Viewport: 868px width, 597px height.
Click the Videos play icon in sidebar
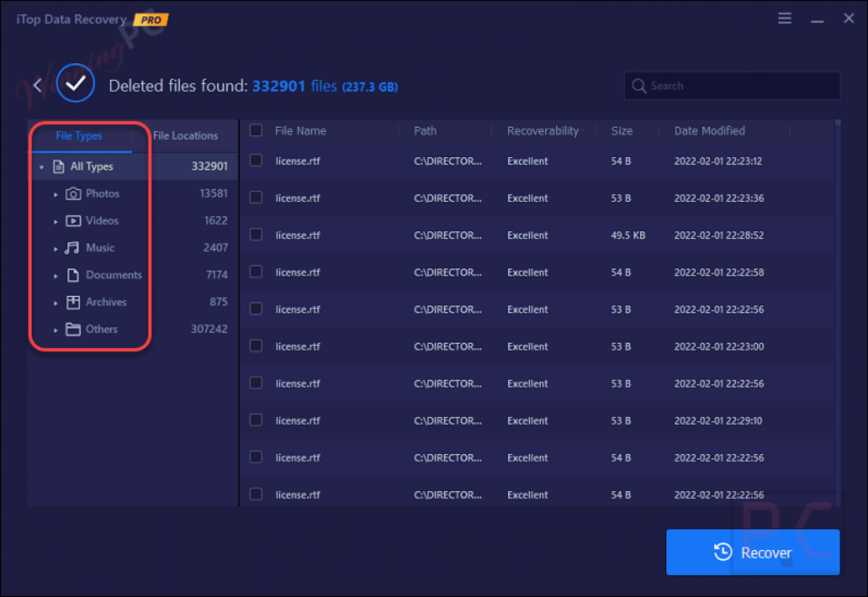73,220
